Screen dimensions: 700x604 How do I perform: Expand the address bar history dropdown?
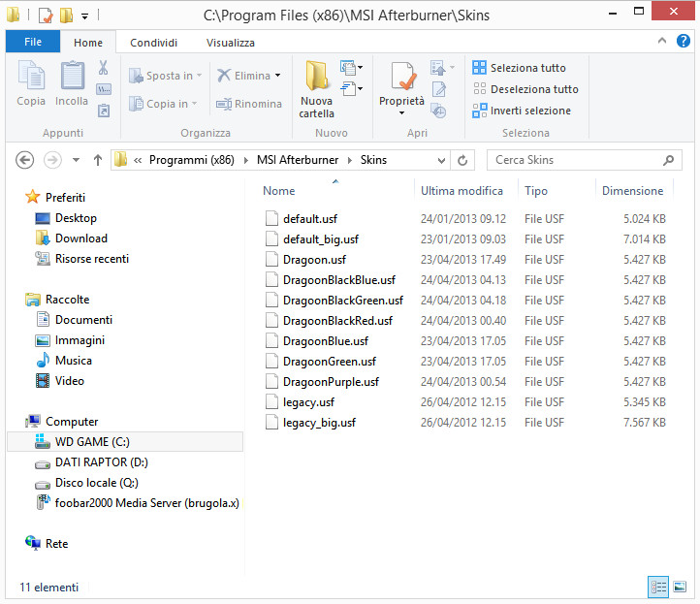coord(441,160)
